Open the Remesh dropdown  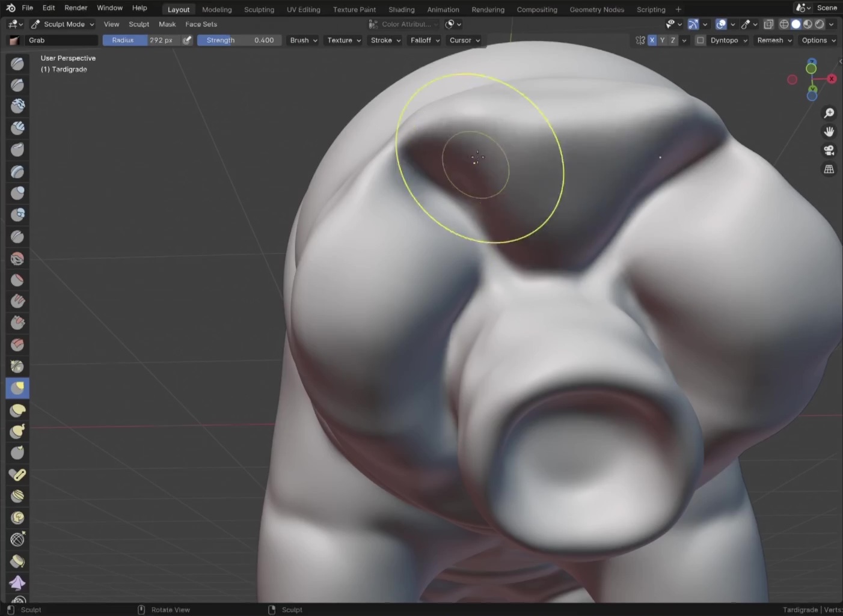tap(774, 40)
